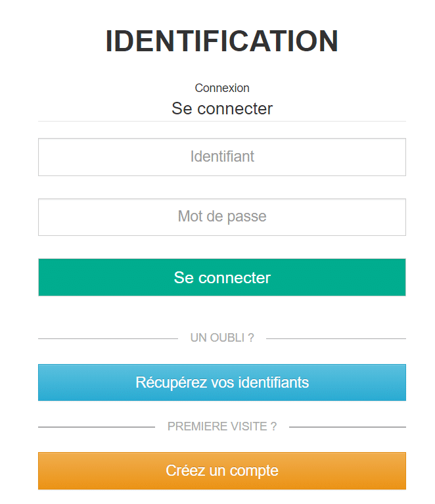This screenshot has width=435, height=504.
Task: Open the Récupérez vos identifiants link
Action: pyautogui.click(x=222, y=382)
